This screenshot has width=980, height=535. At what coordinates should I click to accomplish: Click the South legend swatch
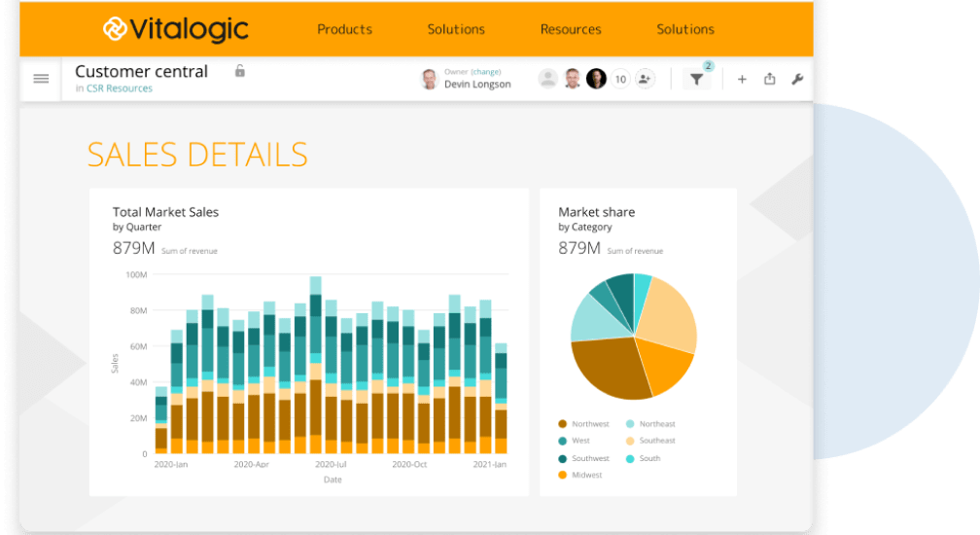coord(630,458)
